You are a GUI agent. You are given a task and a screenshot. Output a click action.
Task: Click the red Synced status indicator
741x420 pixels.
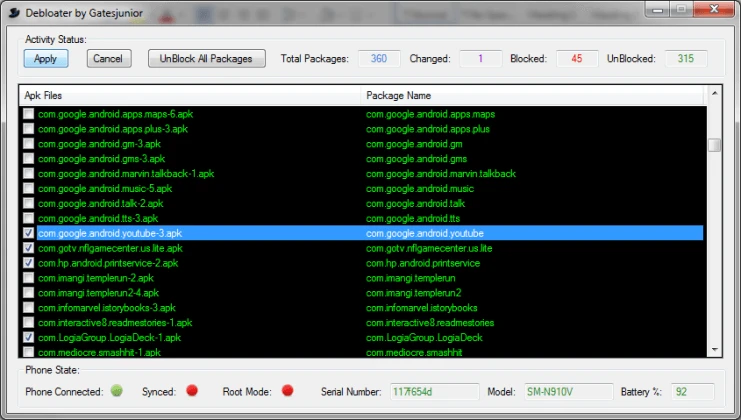191,390
